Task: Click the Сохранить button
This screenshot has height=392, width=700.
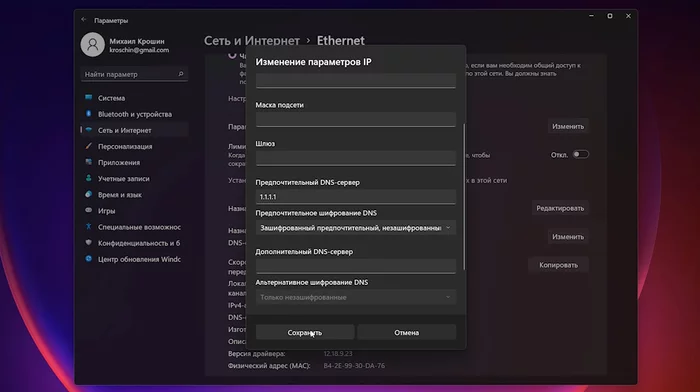Action: [304, 332]
